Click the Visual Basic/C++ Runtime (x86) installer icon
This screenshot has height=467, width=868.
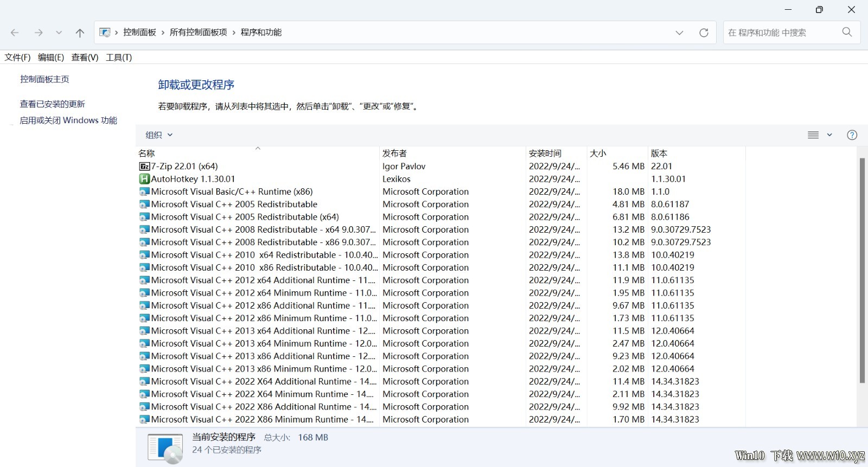[x=144, y=191]
